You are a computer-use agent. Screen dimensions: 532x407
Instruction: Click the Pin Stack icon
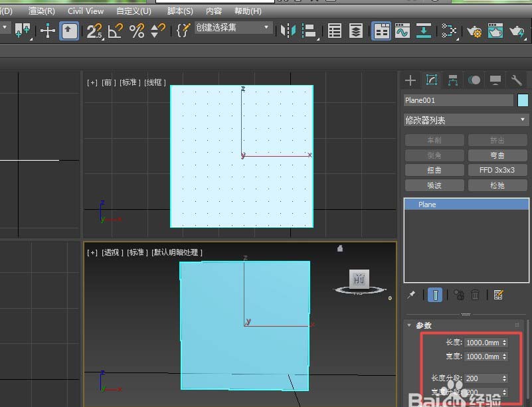412,295
